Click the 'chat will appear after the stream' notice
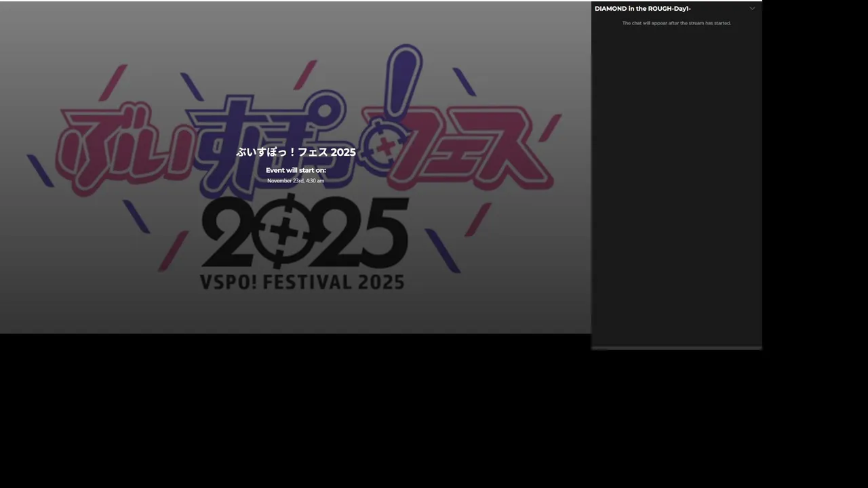 point(676,23)
